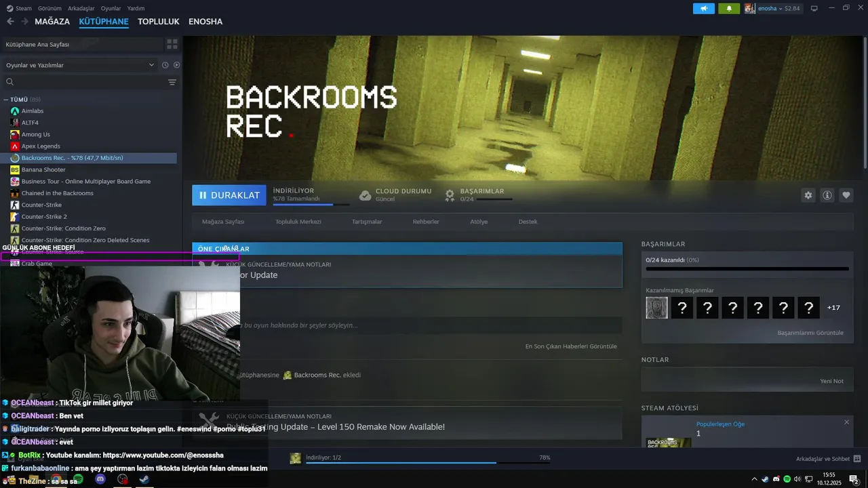Click the Cloud Durumu cloud icon
This screenshot has width=868, height=488.
tap(365, 195)
